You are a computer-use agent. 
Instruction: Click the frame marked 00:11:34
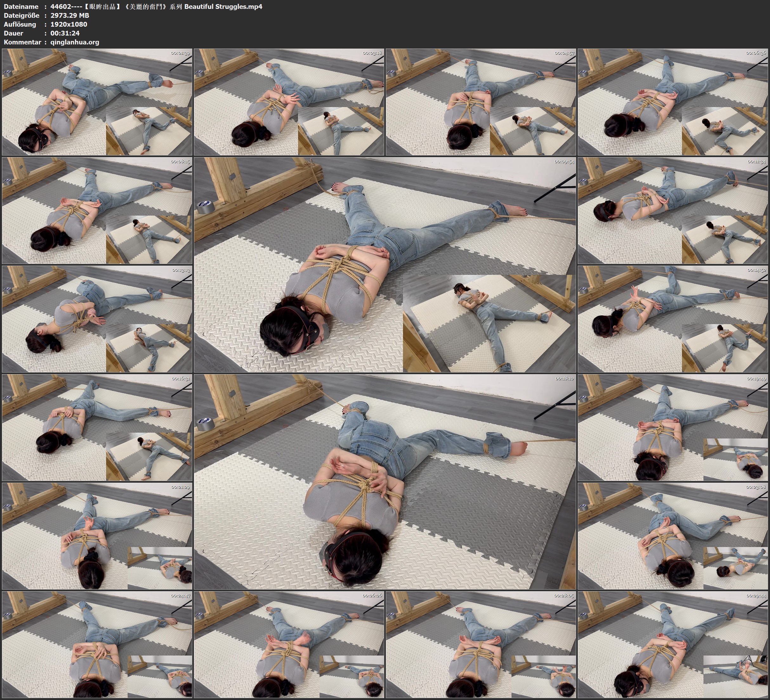click(673, 210)
